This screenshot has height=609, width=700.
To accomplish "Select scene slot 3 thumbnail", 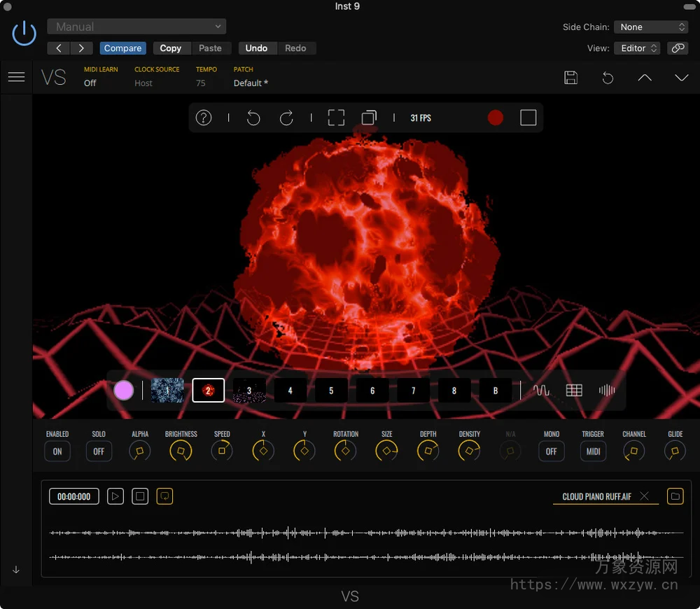I will [248, 390].
